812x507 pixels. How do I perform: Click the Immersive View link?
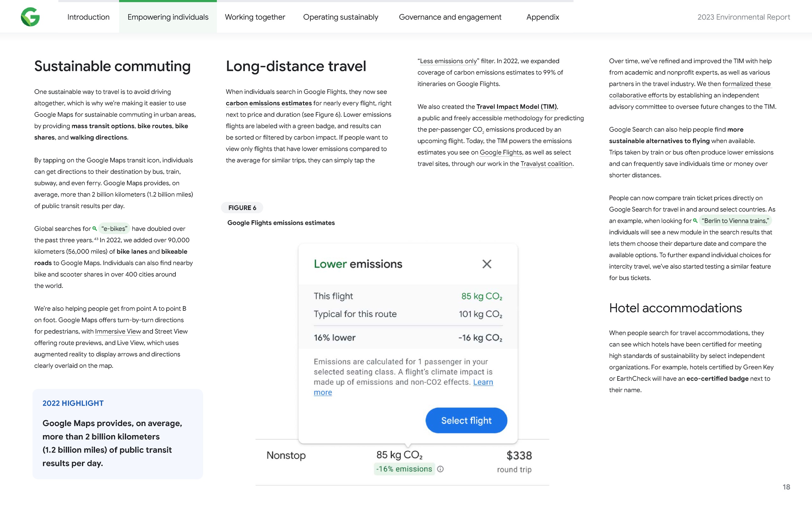(x=118, y=331)
